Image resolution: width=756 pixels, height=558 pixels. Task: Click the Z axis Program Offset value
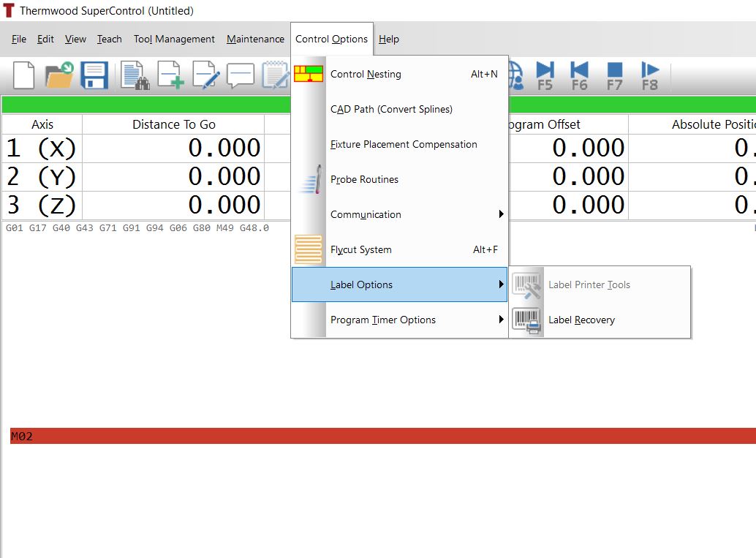(x=568, y=205)
